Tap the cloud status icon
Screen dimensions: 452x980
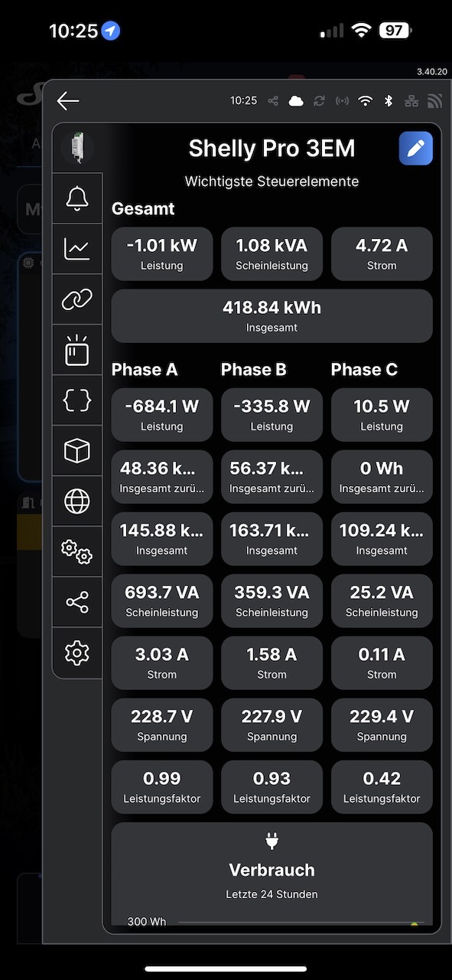tap(296, 101)
